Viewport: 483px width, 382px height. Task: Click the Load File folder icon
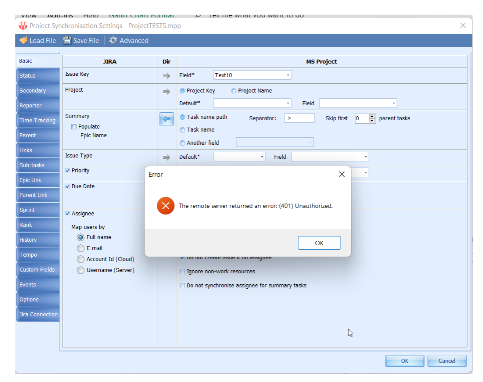pos(23,40)
